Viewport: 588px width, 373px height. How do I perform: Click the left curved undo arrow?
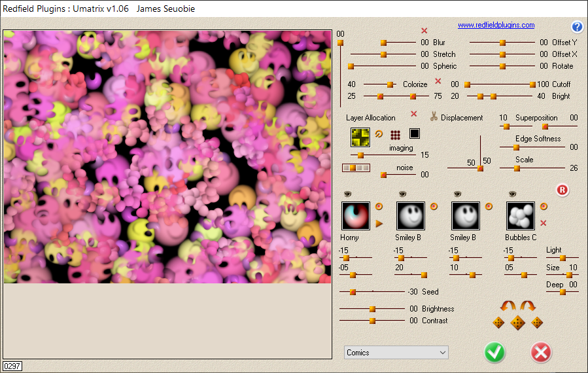[508, 306]
